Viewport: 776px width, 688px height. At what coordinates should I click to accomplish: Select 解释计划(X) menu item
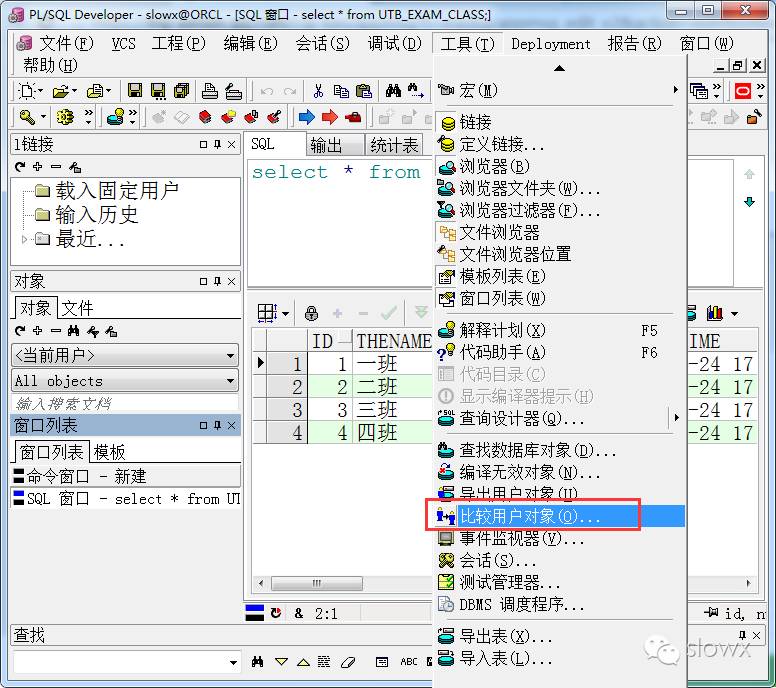click(x=559, y=330)
